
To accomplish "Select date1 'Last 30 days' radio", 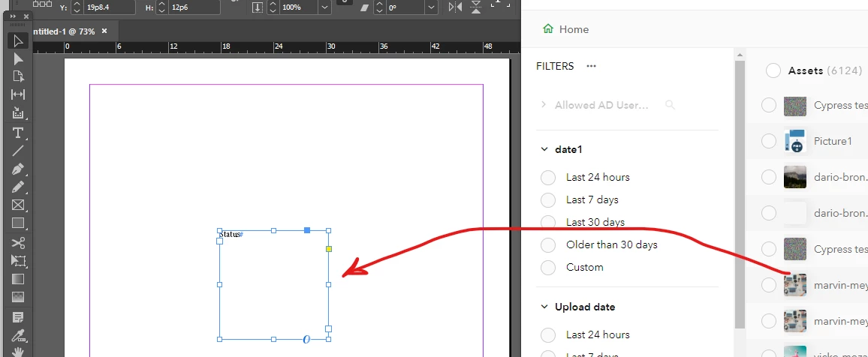I will (x=548, y=222).
